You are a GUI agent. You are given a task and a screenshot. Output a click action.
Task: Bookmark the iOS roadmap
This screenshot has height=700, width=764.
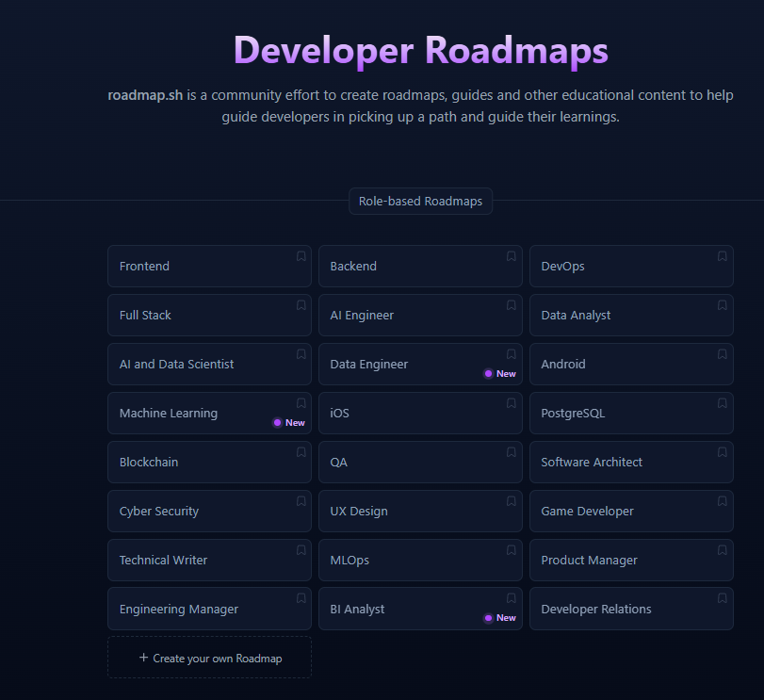pos(512,403)
